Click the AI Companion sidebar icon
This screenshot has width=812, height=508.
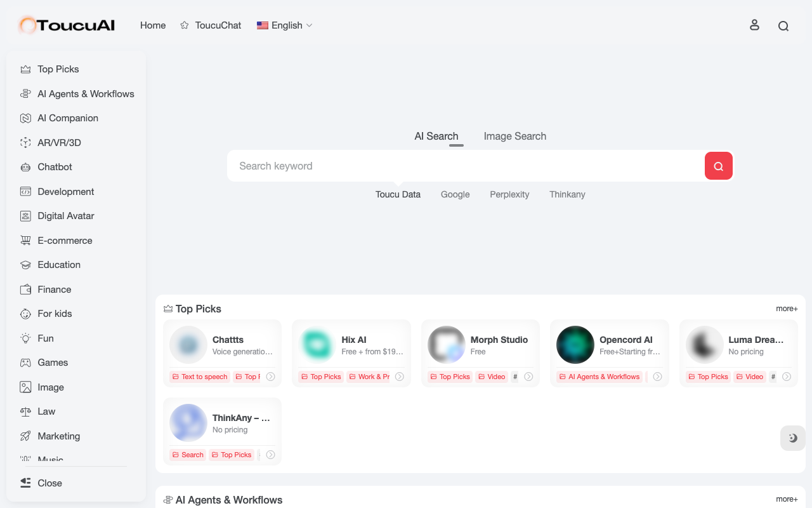(25, 118)
